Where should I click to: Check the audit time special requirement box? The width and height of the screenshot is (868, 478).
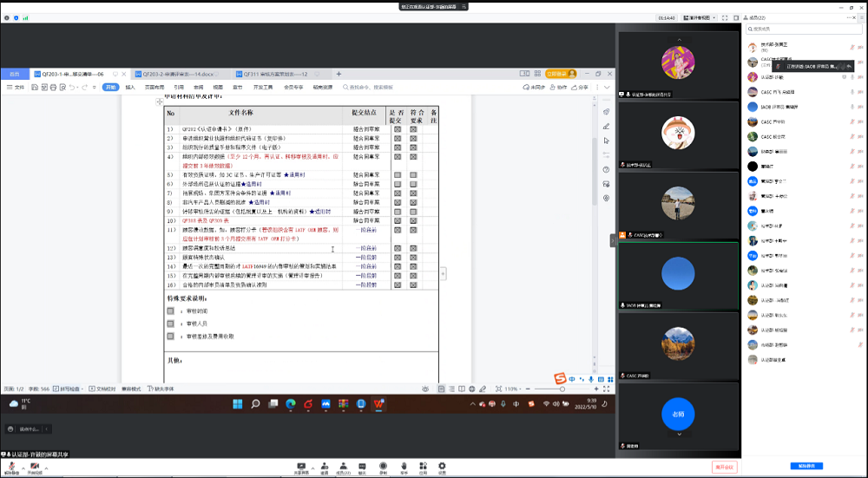click(x=170, y=311)
